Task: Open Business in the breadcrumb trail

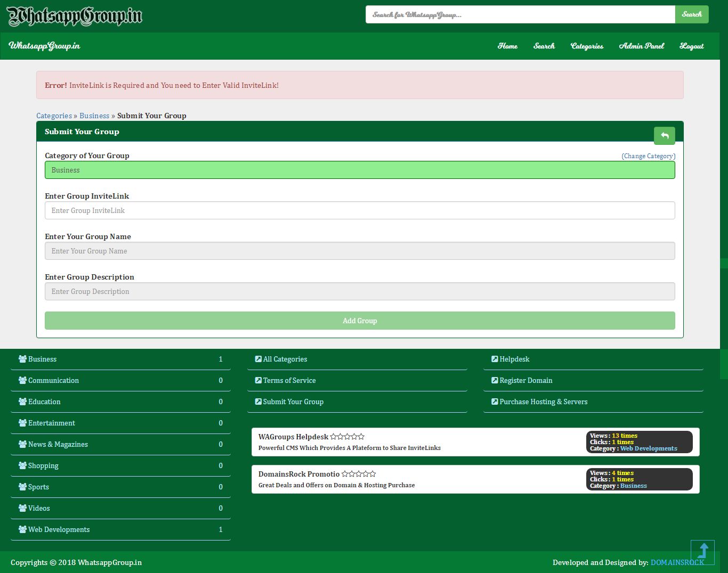Action: (94, 116)
